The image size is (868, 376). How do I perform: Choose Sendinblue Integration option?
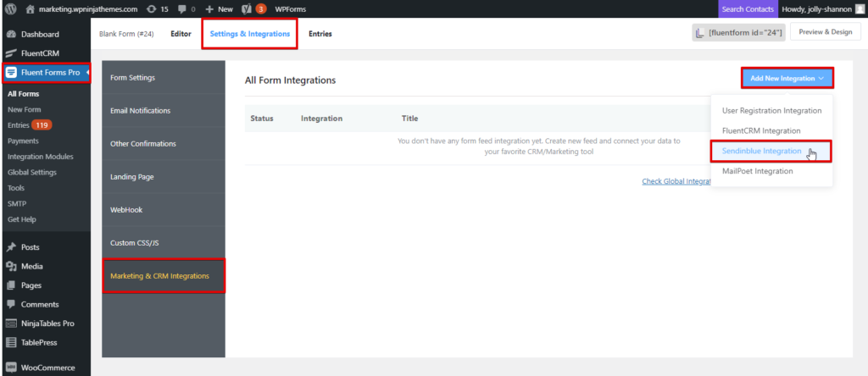coord(771,151)
